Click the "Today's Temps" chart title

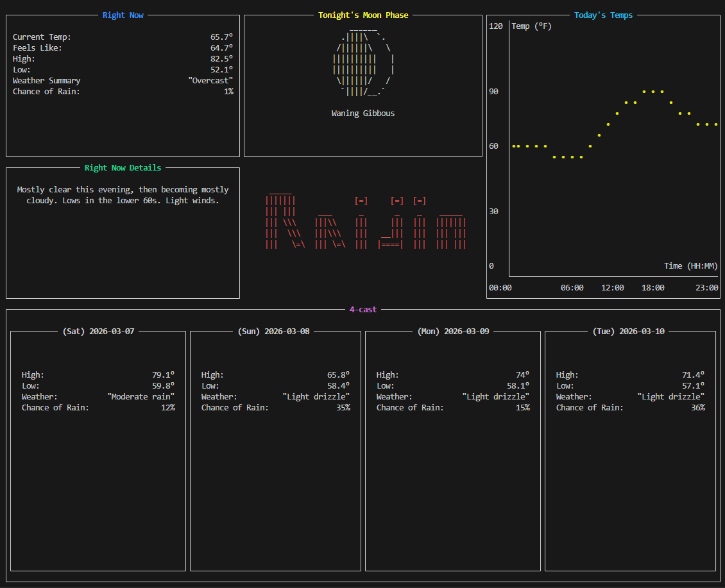603,15
